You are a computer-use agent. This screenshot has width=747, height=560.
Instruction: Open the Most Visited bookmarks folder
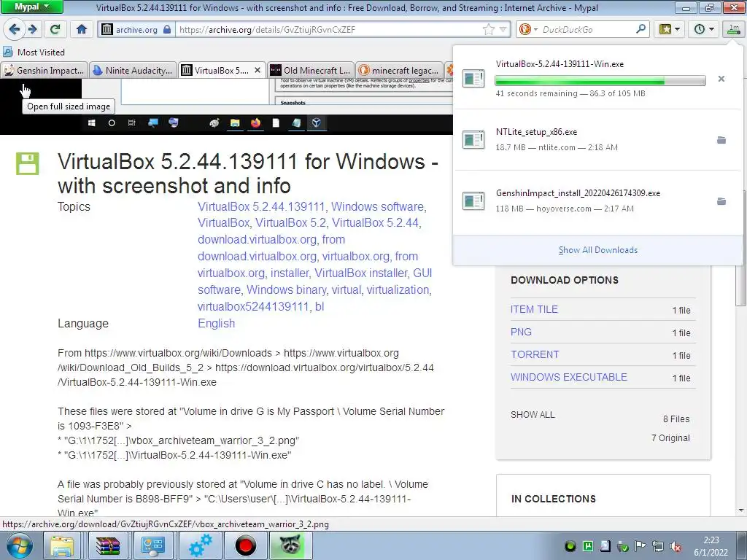coord(34,52)
